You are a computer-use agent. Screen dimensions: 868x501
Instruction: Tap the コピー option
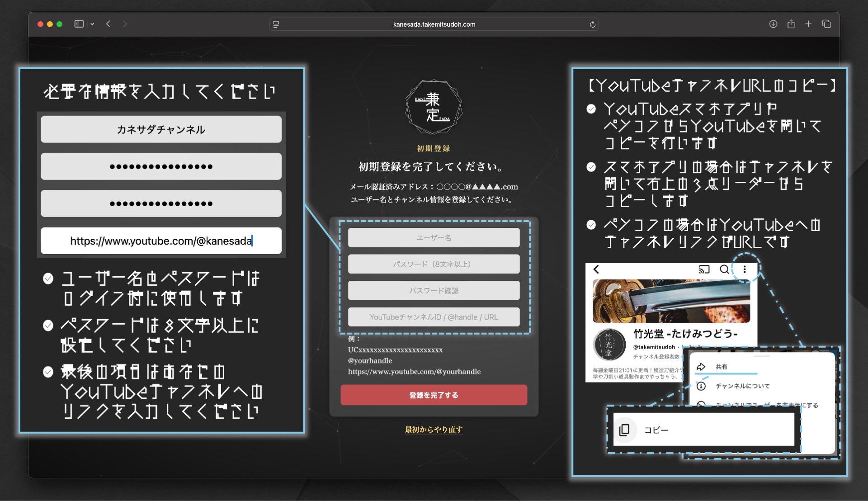[x=704, y=430]
